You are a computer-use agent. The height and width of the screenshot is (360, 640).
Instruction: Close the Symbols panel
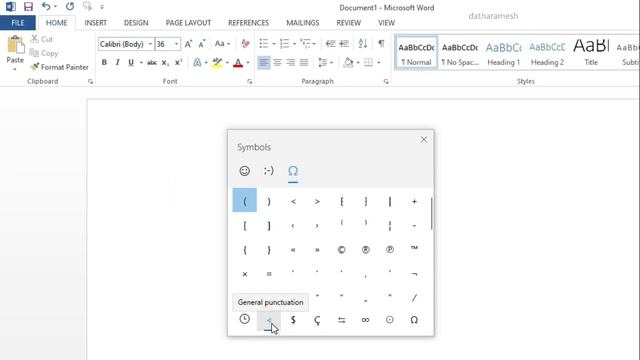(424, 140)
